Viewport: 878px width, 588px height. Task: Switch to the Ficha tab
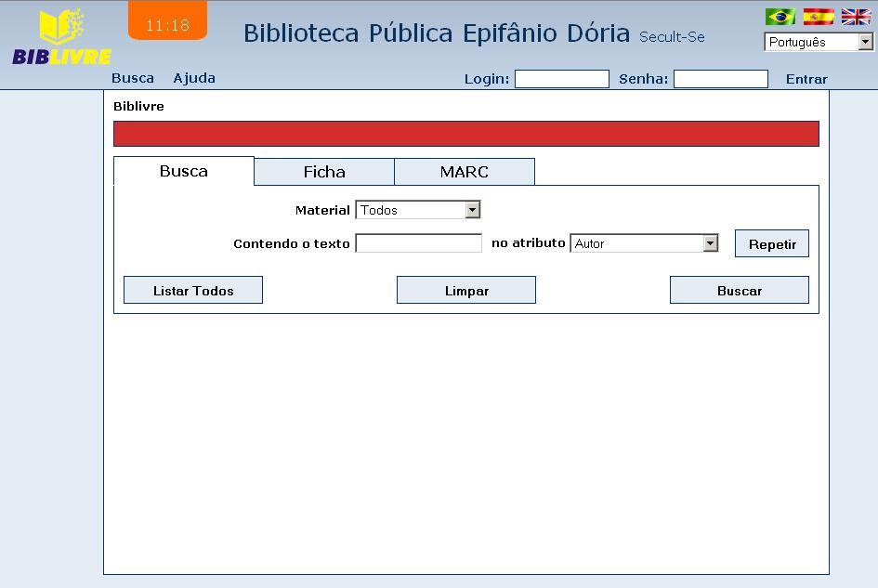click(324, 171)
